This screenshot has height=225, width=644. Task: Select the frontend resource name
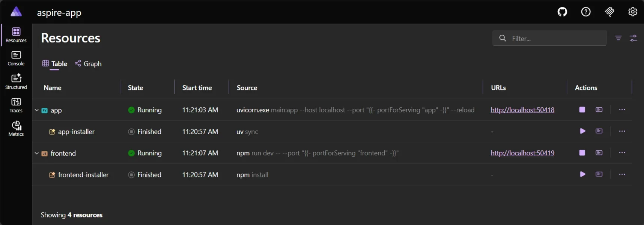[63, 153]
